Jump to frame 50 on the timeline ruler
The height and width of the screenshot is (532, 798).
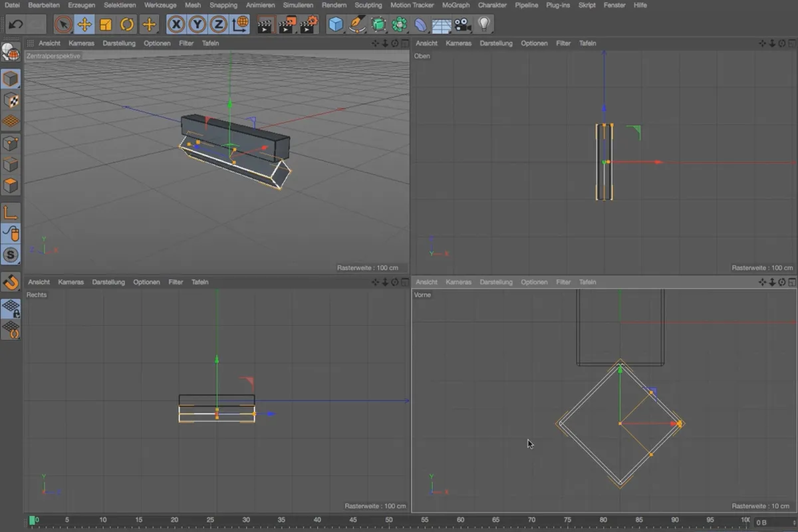389,519
